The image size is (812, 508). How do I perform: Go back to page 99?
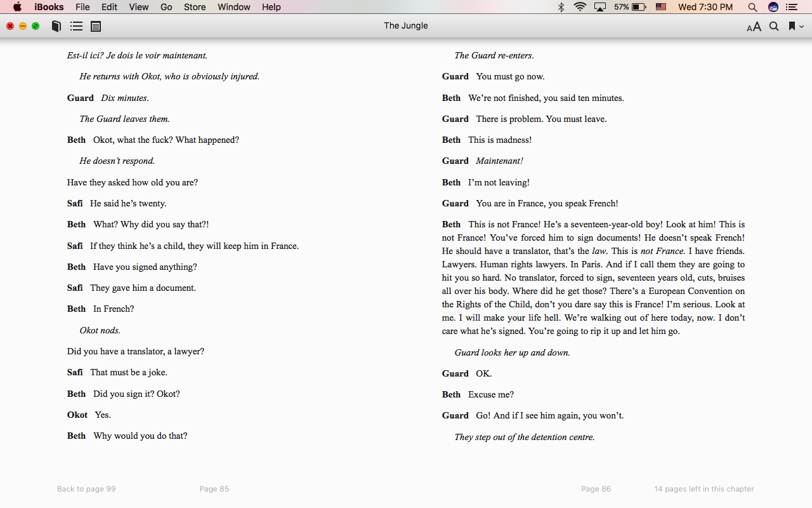[86, 489]
